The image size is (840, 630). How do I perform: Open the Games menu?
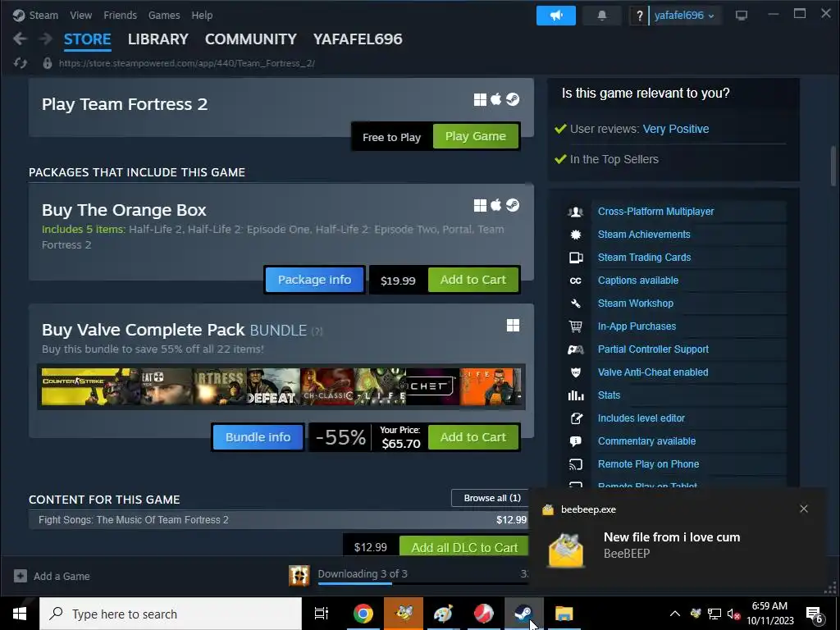pos(164,16)
